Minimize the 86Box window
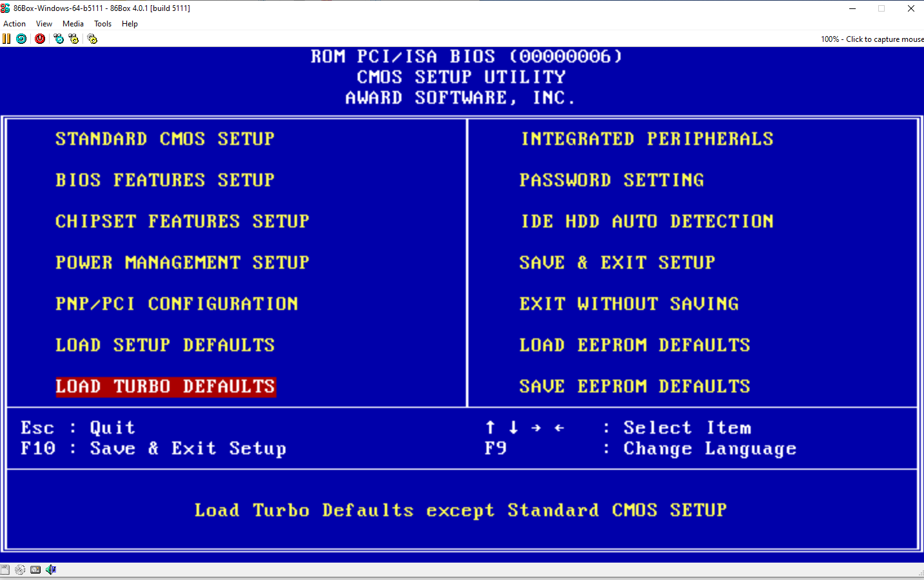 pyautogui.click(x=852, y=8)
